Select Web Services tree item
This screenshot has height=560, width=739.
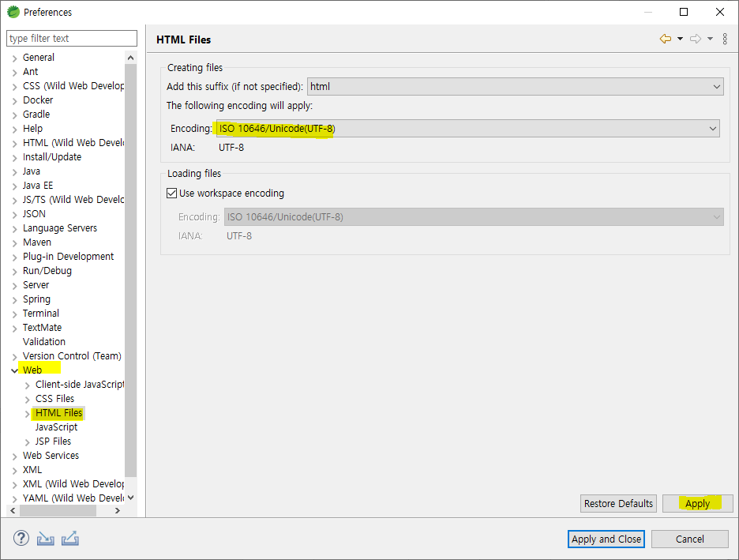51,456
